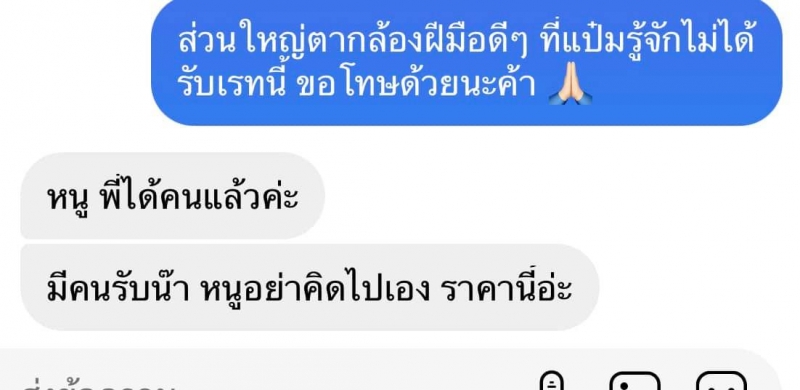Select the message ending "ราคานี้อ่ะ"
This screenshot has height=390, width=800.
click(x=309, y=287)
